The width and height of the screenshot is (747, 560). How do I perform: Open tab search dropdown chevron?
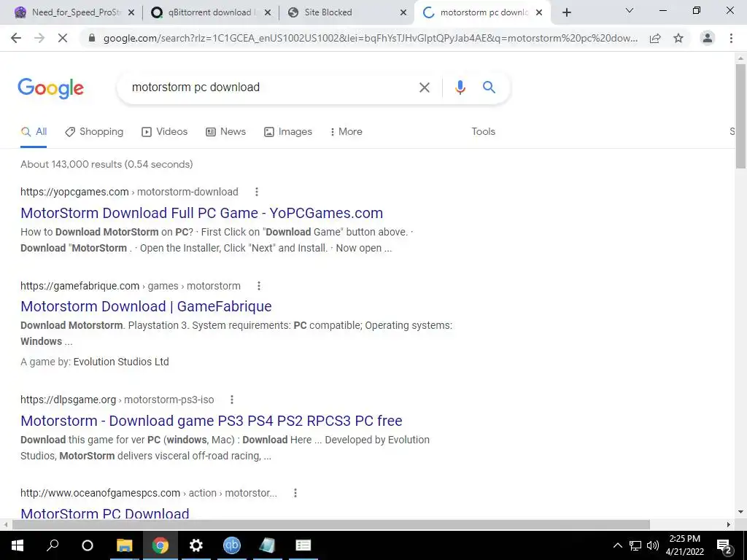click(630, 10)
